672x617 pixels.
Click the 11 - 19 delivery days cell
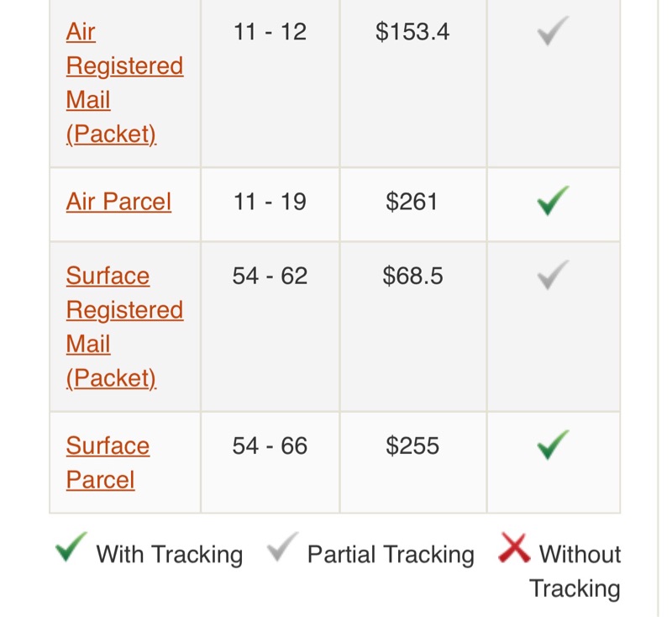coord(270,202)
